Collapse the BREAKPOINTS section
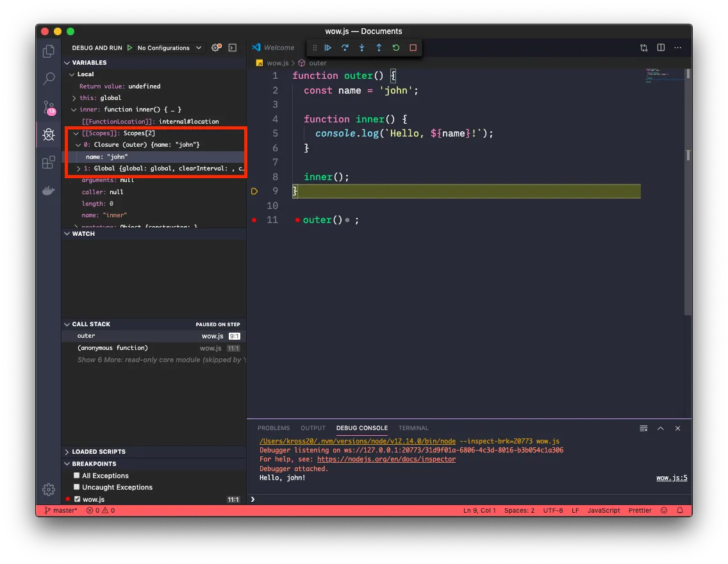 coord(67,464)
